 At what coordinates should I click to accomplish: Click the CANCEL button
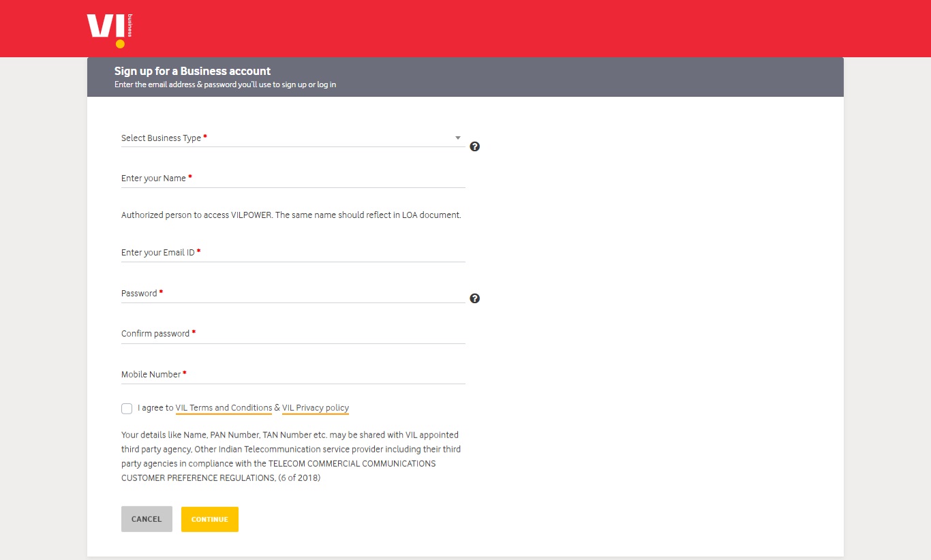pos(147,518)
